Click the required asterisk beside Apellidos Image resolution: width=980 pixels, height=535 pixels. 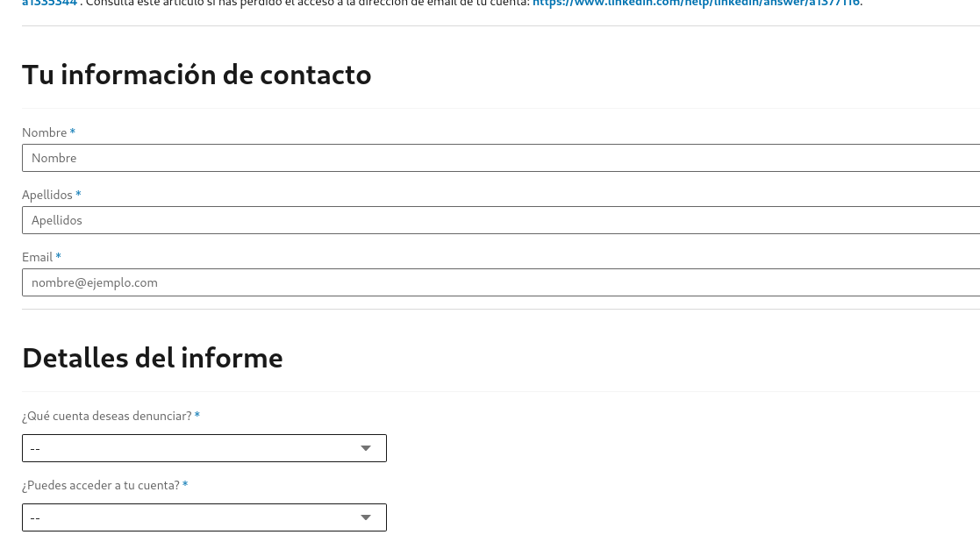click(78, 195)
